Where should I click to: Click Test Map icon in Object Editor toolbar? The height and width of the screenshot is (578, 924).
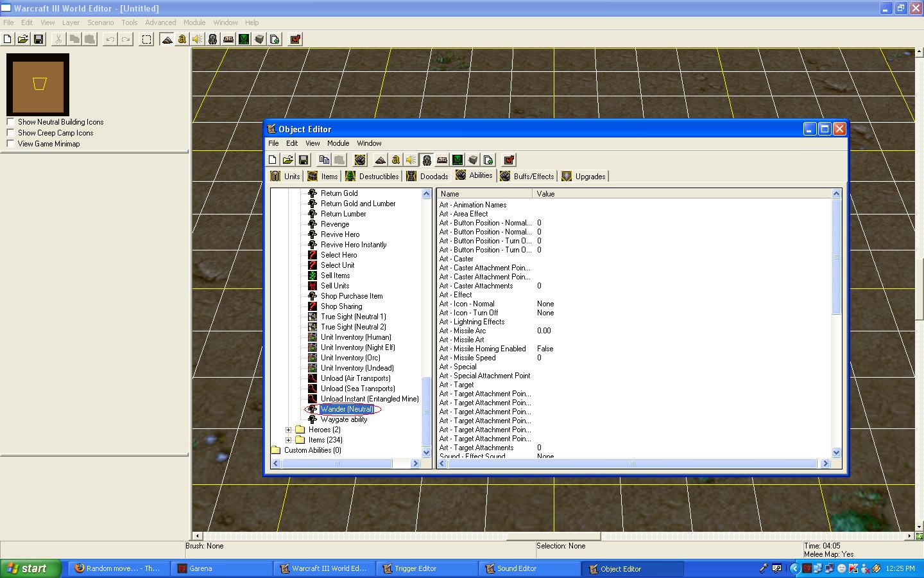tap(509, 160)
